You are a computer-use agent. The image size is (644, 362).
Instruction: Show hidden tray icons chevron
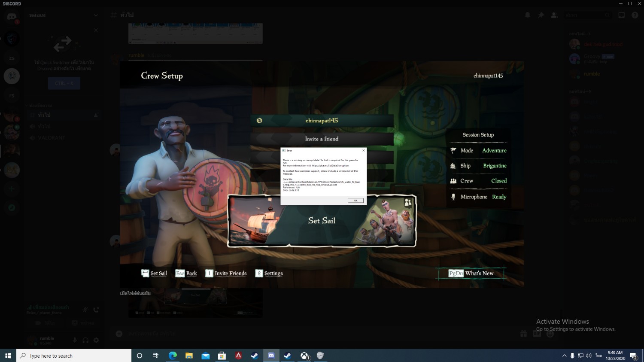click(x=564, y=356)
